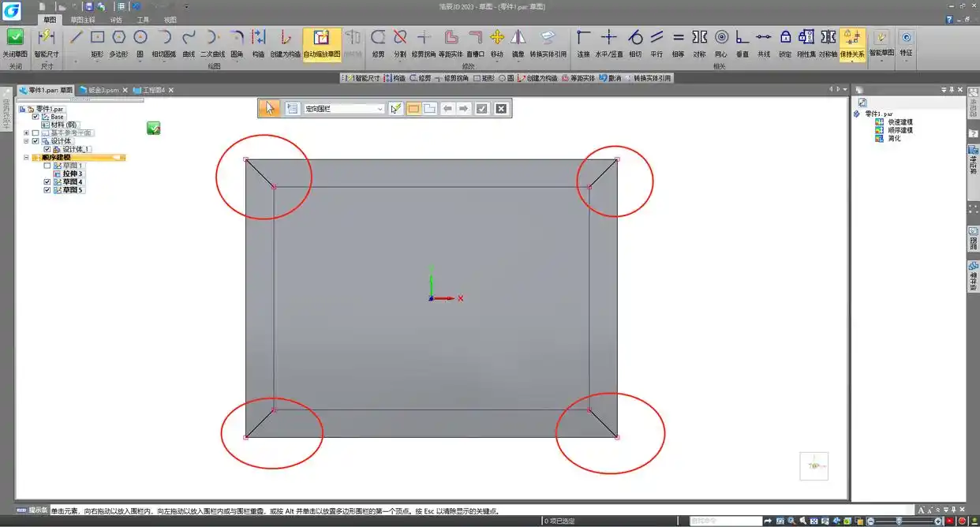Apply the 锁定 lock constraint

click(784, 43)
